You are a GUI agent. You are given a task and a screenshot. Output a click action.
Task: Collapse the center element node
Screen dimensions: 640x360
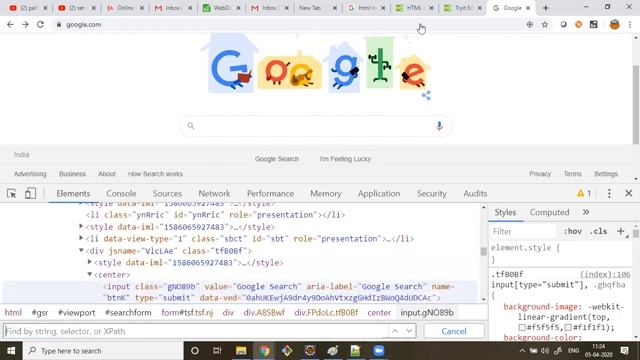89,274
